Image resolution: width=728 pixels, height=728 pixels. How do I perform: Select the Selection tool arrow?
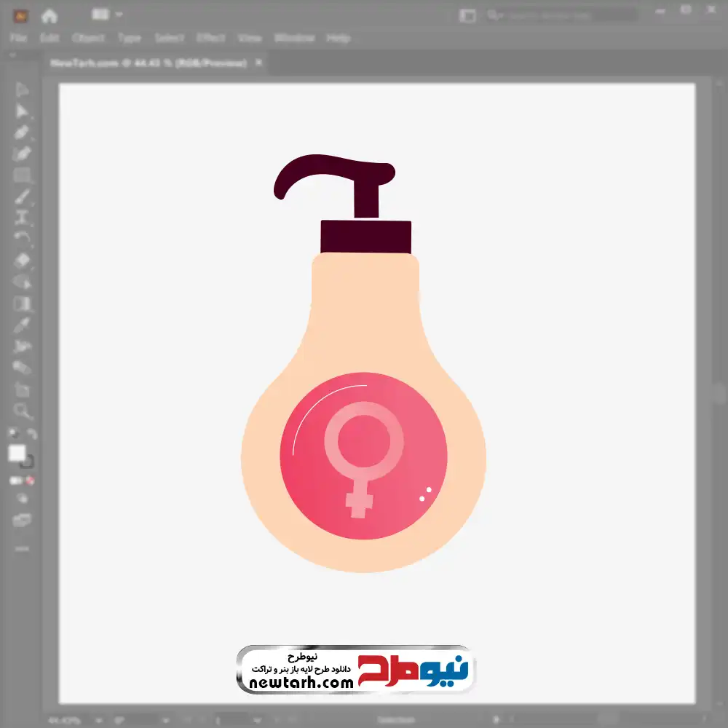(x=22, y=90)
